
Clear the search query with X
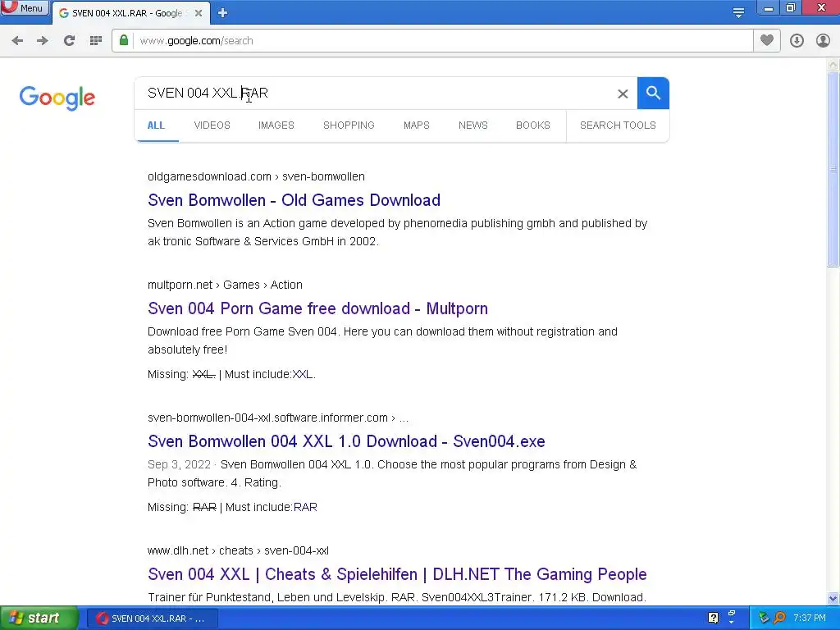click(x=623, y=94)
